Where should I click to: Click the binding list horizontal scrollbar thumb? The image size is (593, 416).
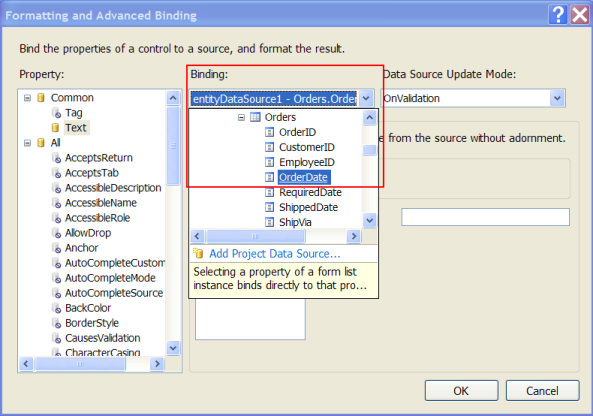click(255, 236)
